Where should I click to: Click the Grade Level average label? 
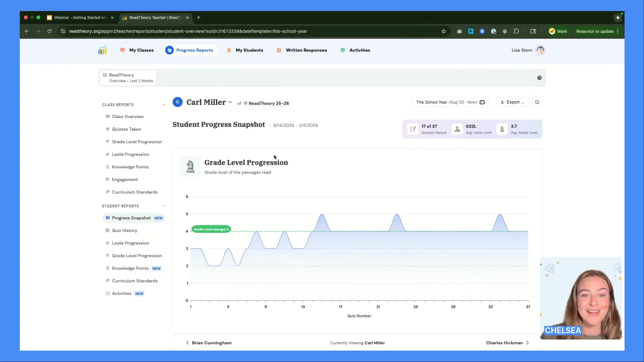click(211, 229)
